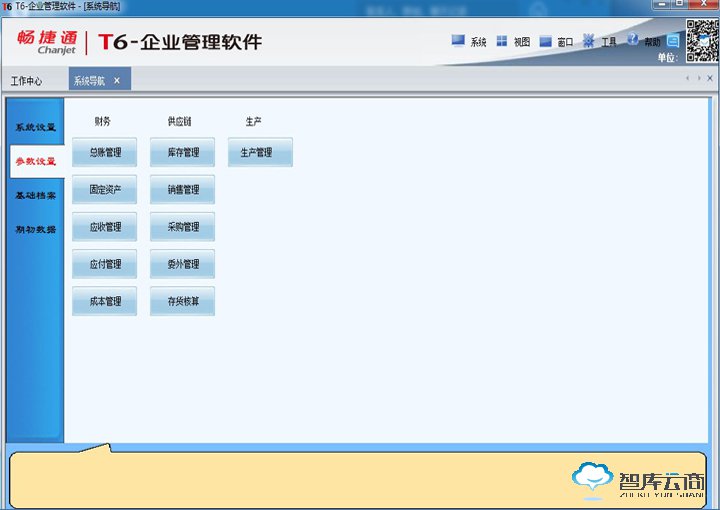The width and height of the screenshot is (720, 510).
Task: Click the message icon beside 帮助
Action: tap(673, 41)
